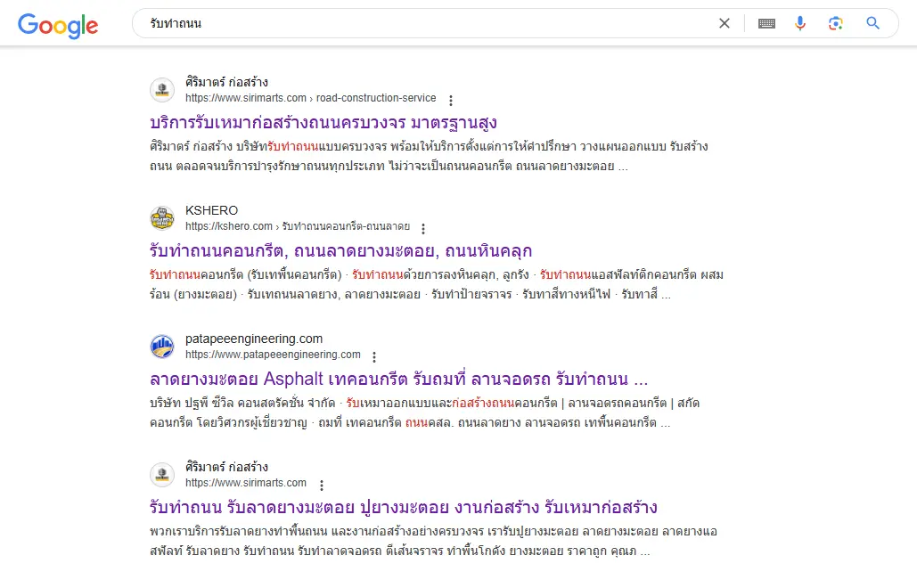This screenshot has height=588, width=917.
Task: Click the favicon of the last ศิริมาตร์ ก่อสร้าง result
Action: coord(162,475)
